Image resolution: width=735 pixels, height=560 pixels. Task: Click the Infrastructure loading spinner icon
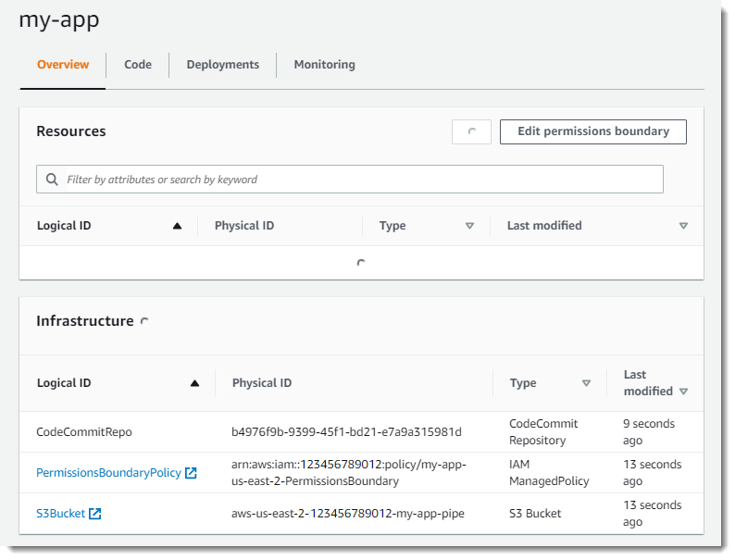click(x=143, y=321)
